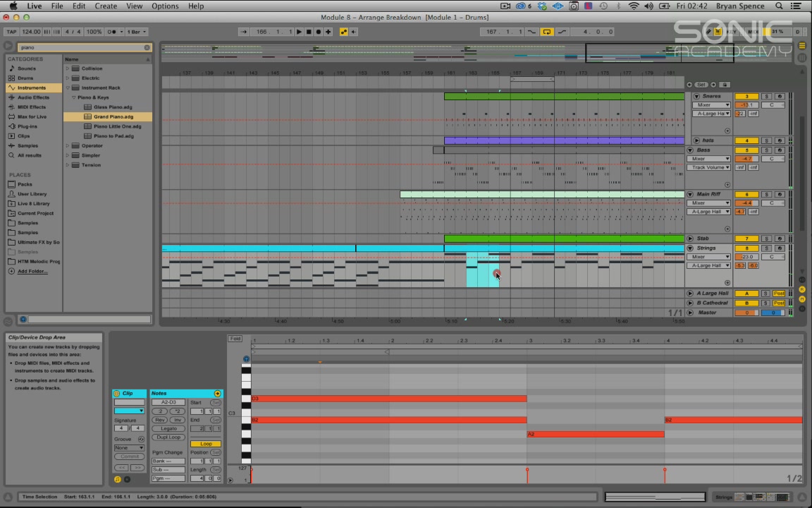Toggle the yellow Automation Arm icon
812x508 pixels.
click(x=343, y=32)
